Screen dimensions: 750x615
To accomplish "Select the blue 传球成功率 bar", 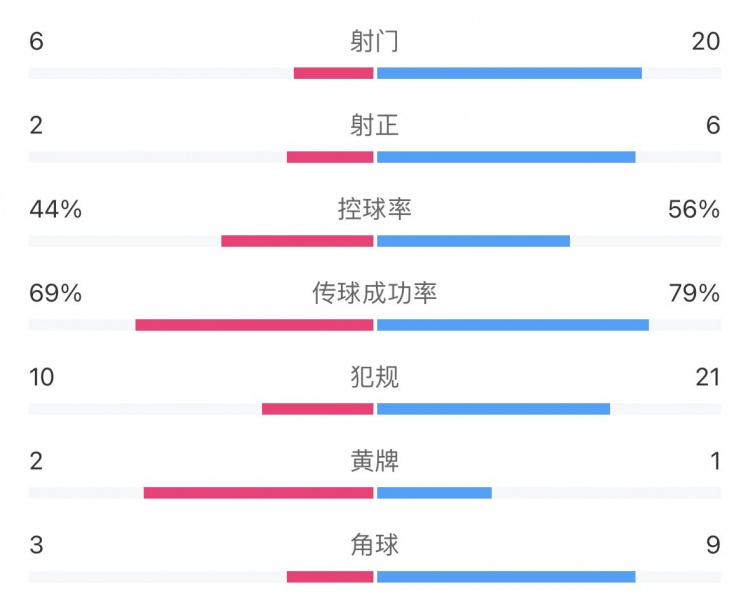I will (x=513, y=325).
